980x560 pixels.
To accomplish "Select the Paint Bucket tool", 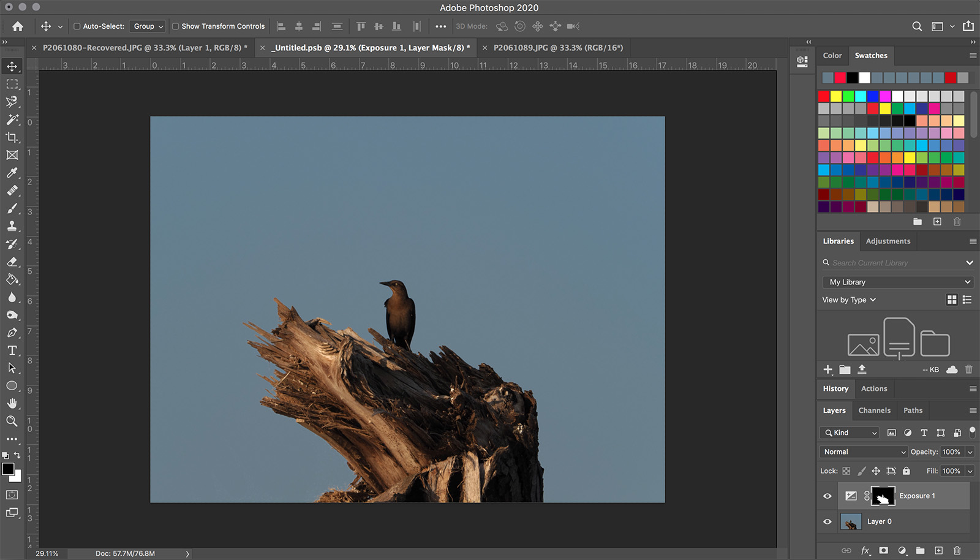I will click(x=12, y=279).
